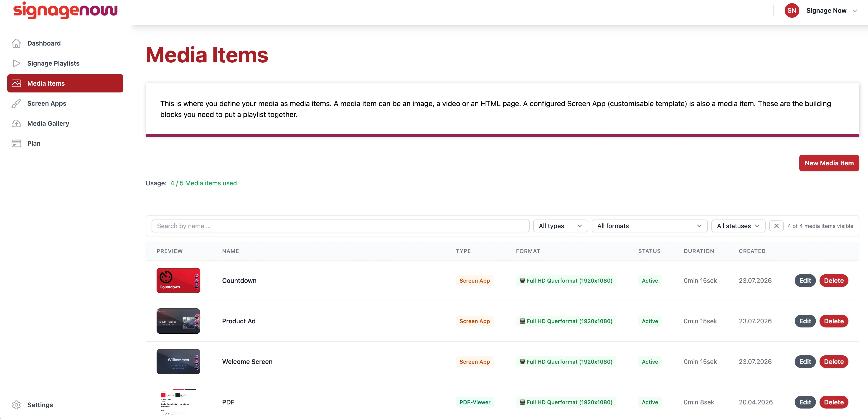
Task: Click monitor icon in PDF format badge
Action: click(x=522, y=402)
